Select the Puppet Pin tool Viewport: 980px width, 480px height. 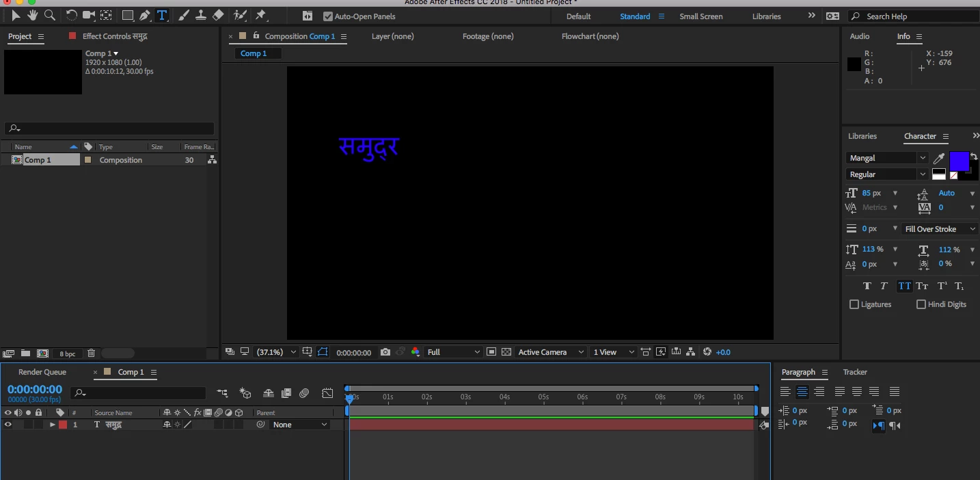(x=261, y=15)
